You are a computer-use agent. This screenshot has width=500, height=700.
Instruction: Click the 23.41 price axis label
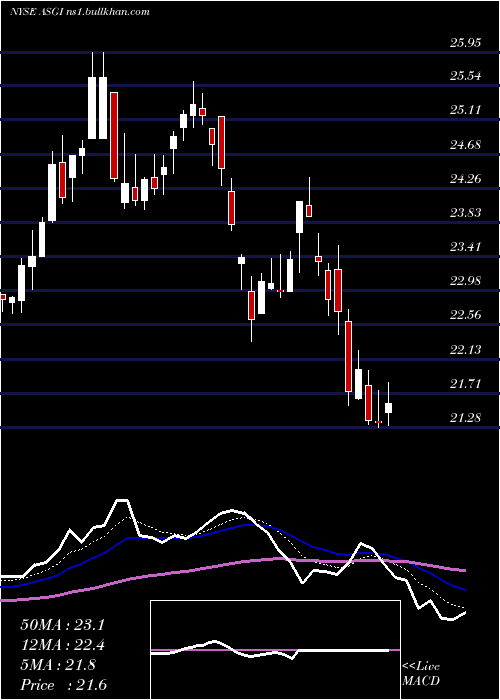coord(465,246)
